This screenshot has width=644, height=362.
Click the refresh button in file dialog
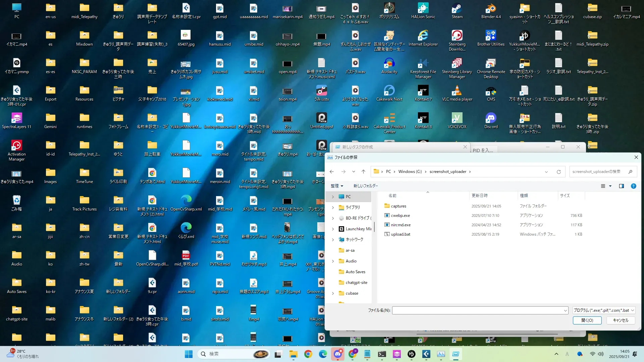point(558,172)
